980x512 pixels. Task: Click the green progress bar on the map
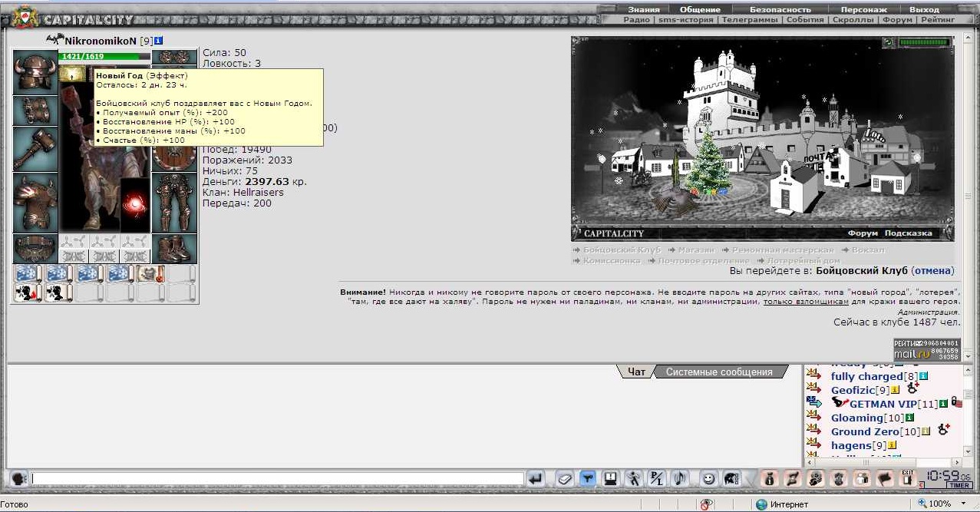point(924,42)
